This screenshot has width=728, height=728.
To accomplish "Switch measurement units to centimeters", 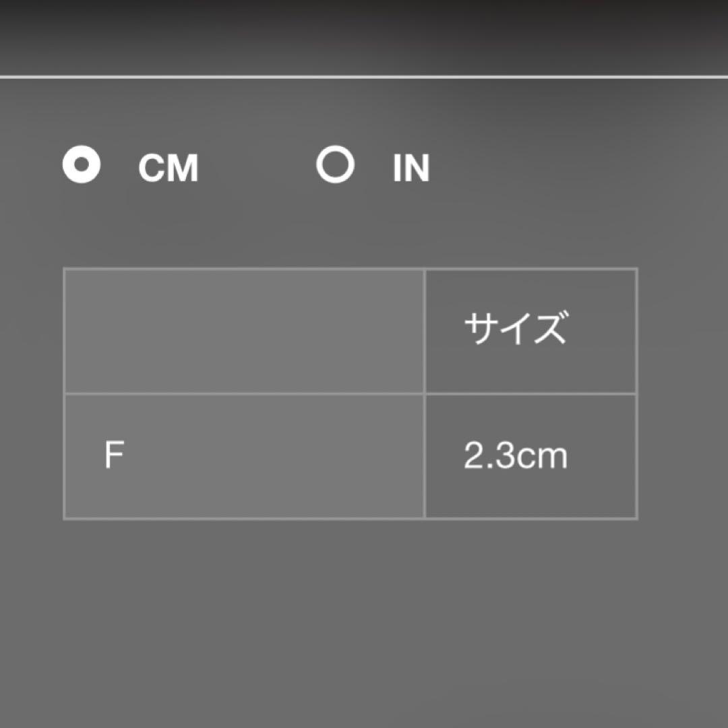I will (x=82, y=165).
